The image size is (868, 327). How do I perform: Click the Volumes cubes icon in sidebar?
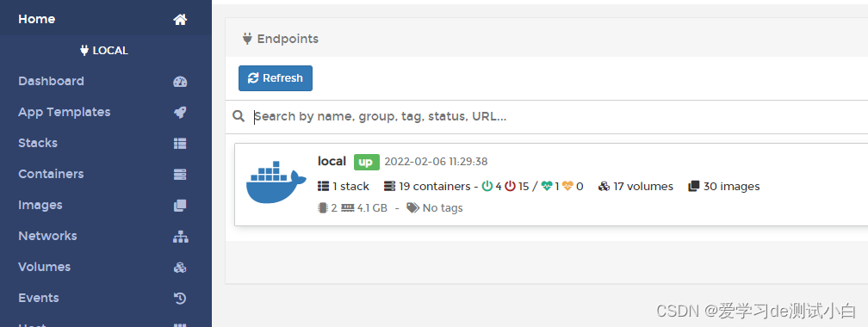click(x=180, y=268)
